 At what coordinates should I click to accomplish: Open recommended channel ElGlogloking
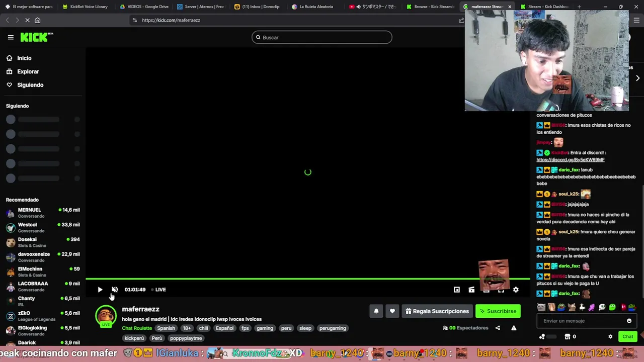tap(43, 330)
